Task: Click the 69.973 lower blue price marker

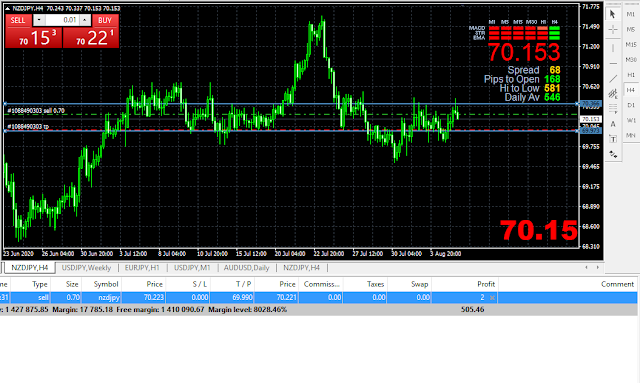Action: tap(591, 131)
